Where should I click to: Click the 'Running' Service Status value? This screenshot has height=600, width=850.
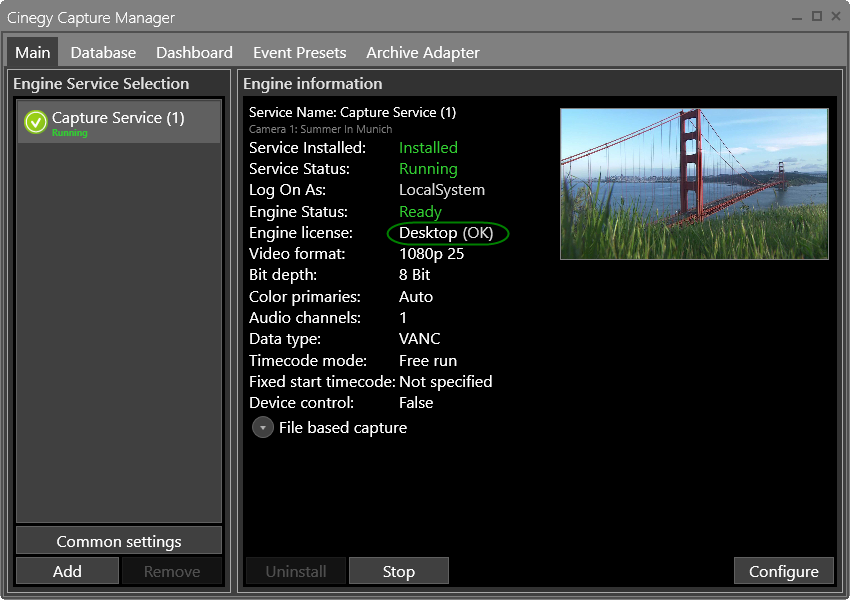pos(428,169)
